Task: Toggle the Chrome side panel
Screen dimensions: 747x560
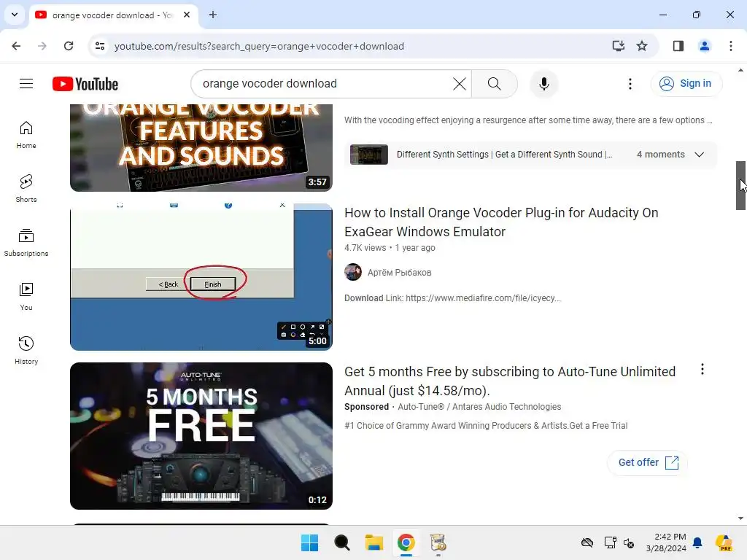Action: pyautogui.click(x=678, y=46)
